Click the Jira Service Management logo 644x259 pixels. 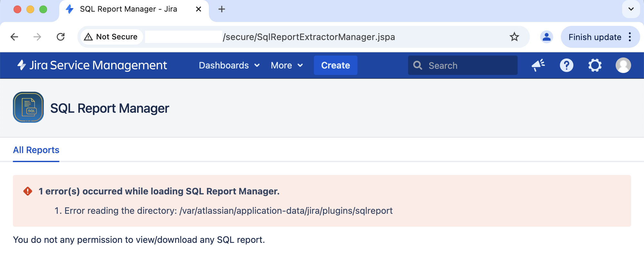click(92, 66)
